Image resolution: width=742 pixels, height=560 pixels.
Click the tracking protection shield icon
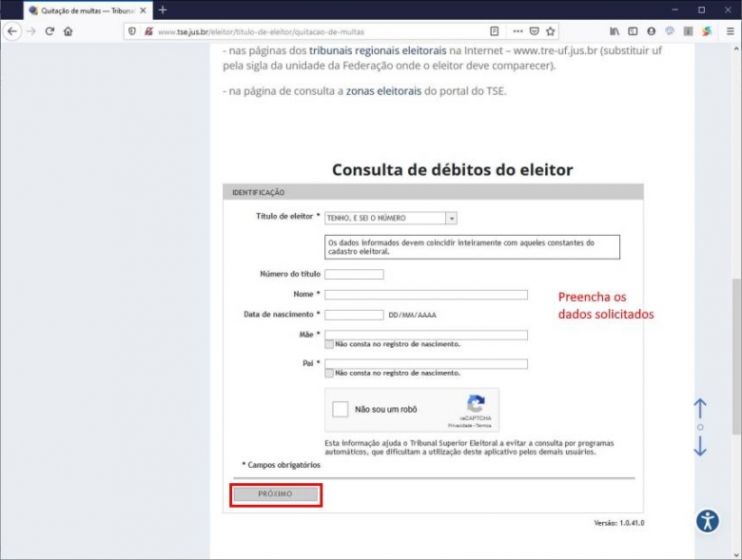[x=132, y=31]
